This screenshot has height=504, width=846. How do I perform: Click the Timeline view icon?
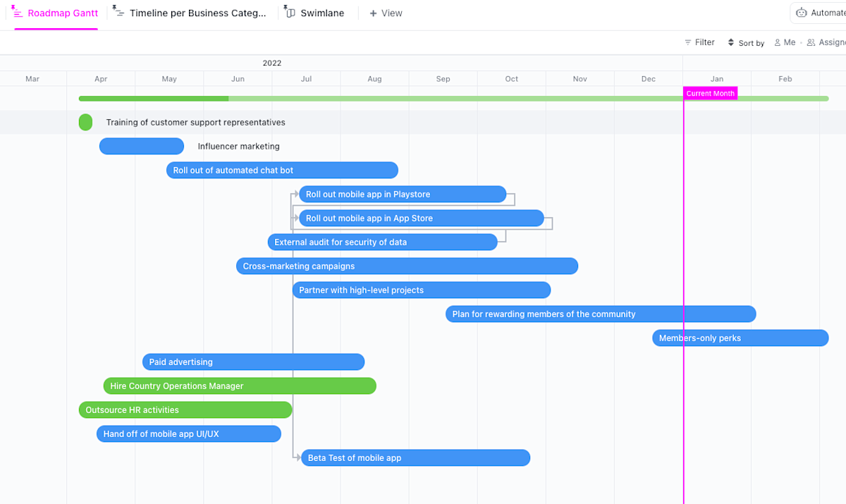[x=117, y=11]
